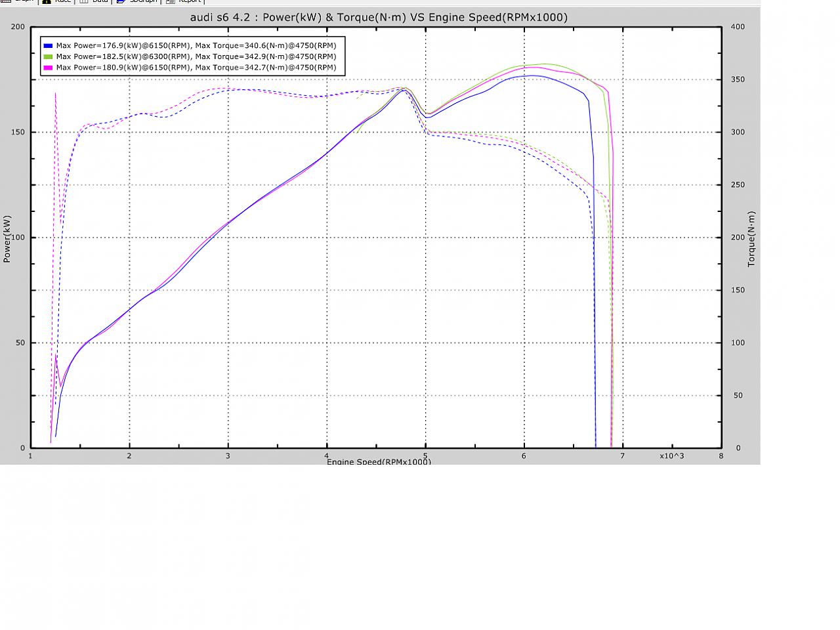Click the 350 tick on torque axis

pos(738,79)
